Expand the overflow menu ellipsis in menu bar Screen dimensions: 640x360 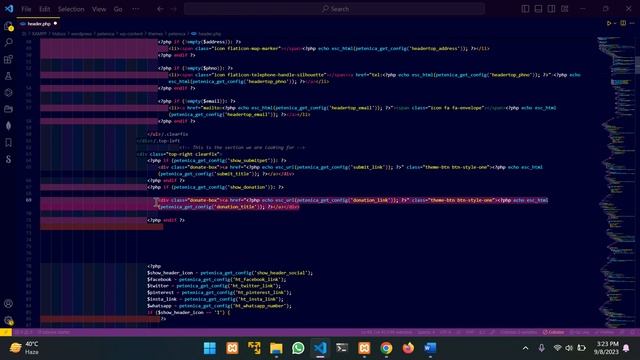tap(136, 9)
